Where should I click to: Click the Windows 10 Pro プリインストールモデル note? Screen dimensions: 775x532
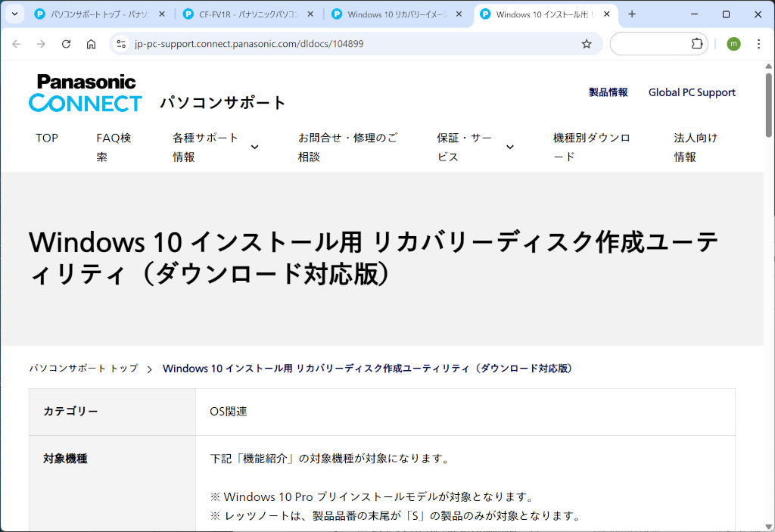click(x=372, y=496)
